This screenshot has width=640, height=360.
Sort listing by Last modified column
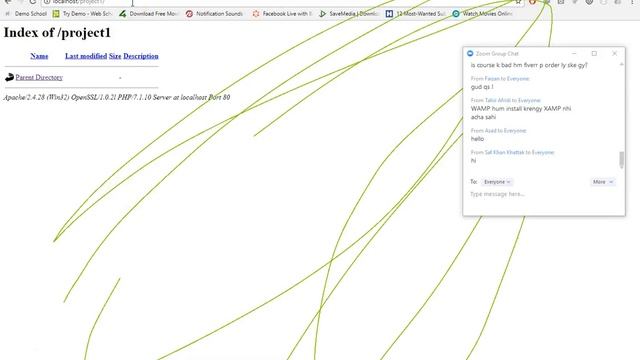coord(86,56)
